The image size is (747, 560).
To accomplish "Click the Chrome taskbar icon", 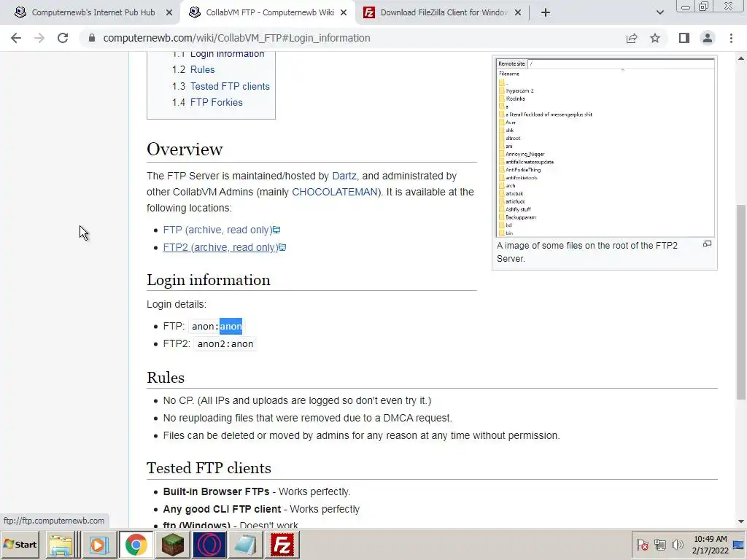I will click(x=136, y=545).
